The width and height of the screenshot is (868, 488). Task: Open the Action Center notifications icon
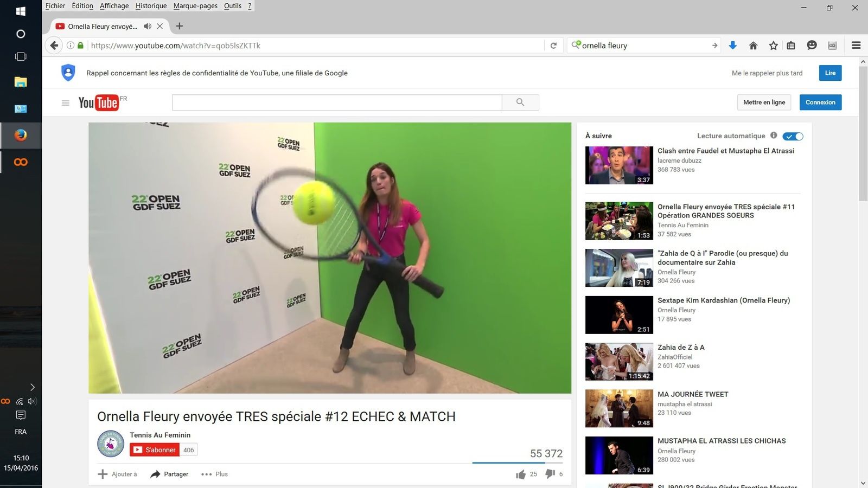coord(21,415)
